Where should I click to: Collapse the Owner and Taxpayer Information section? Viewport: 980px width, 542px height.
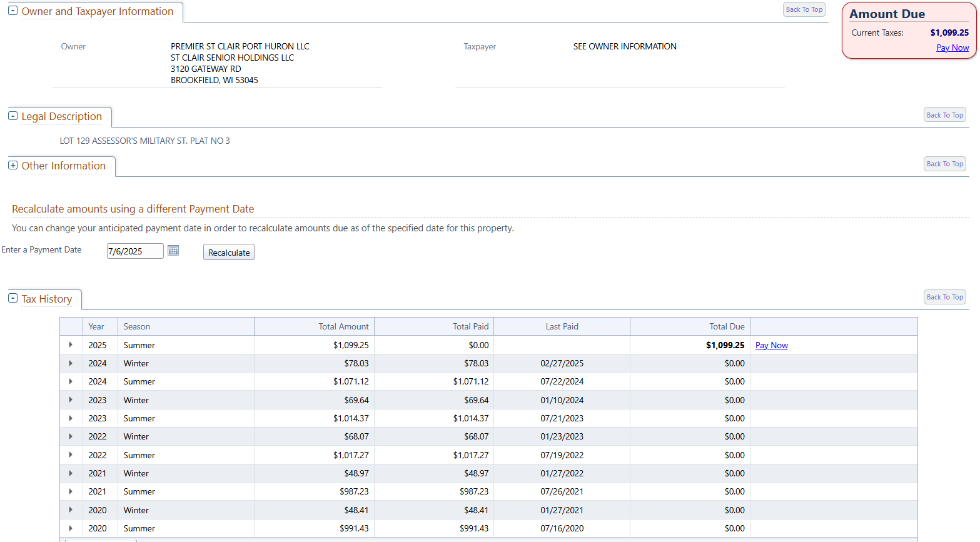tap(13, 11)
